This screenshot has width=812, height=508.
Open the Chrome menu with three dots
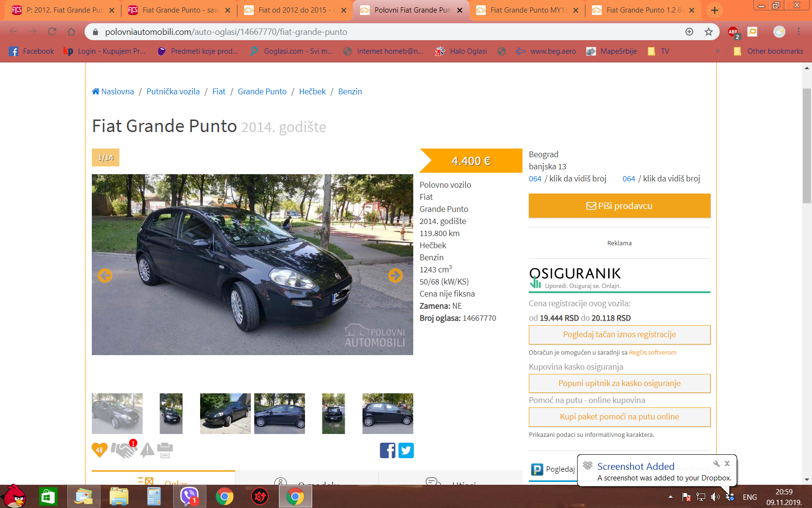(798, 32)
